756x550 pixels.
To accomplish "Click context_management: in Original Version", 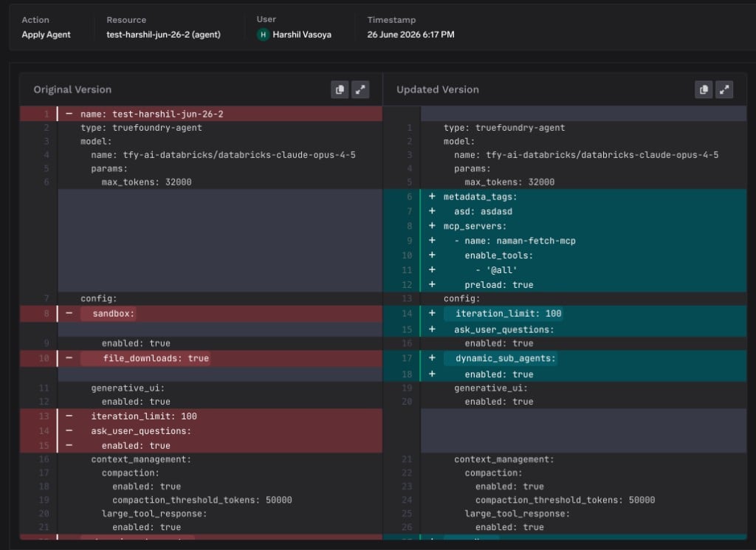I will click(x=141, y=460).
